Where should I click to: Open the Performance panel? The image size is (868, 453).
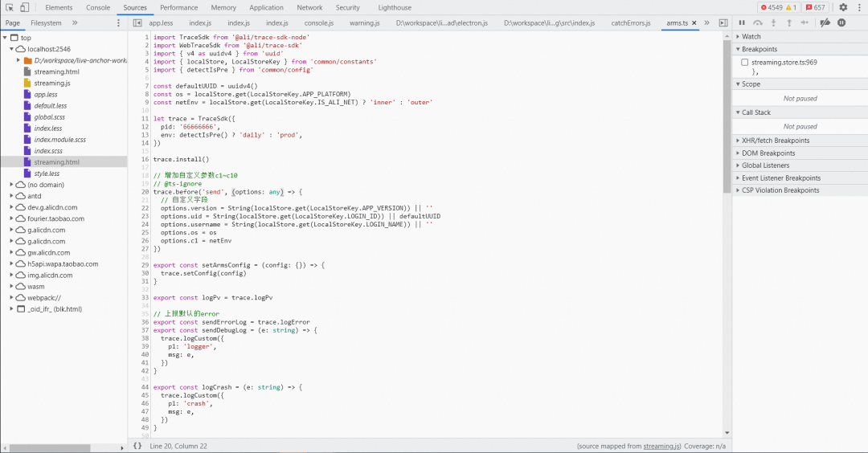point(178,8)
